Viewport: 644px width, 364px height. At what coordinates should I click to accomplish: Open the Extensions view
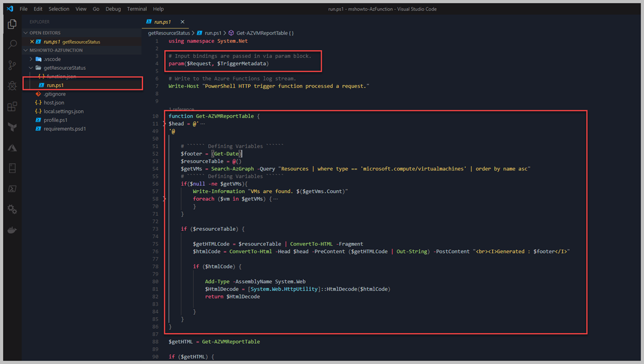tap(12, 107)
